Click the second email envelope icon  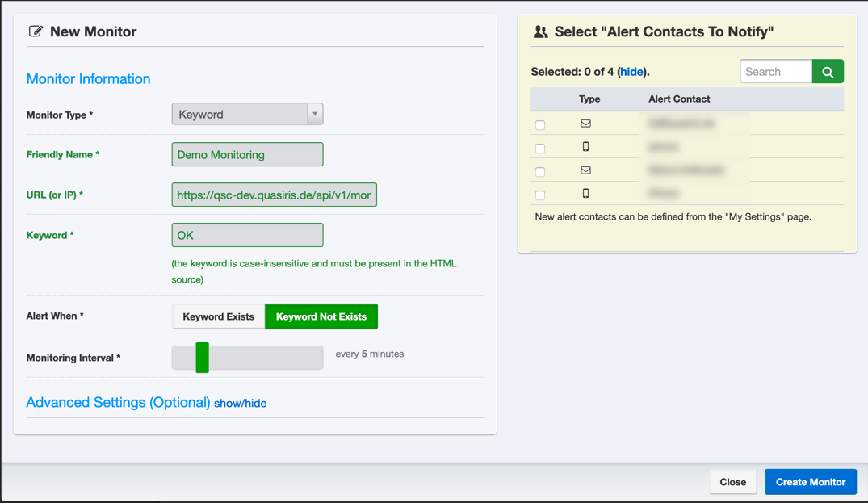click(585, 170)
